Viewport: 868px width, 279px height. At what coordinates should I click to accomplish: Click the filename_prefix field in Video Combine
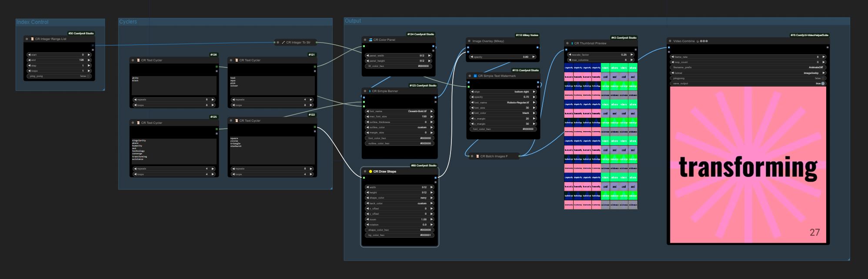[748, 68]
